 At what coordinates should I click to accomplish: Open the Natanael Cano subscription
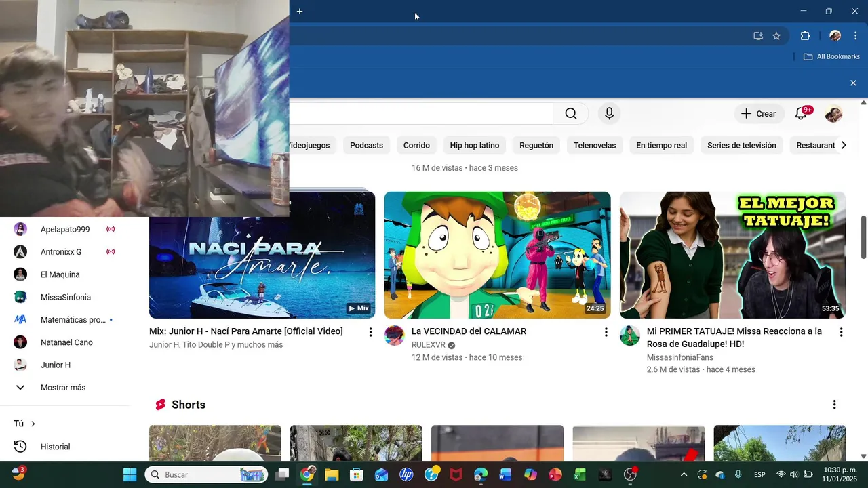pos(65,342)
